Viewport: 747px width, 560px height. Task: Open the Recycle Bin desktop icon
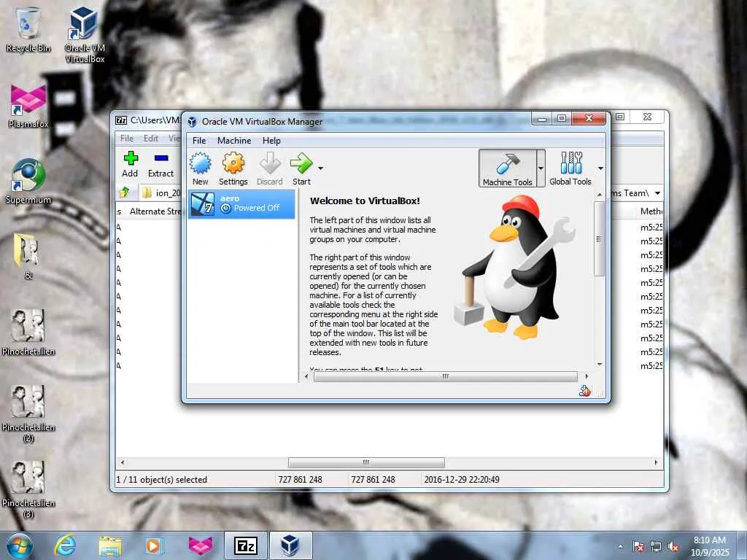click(28, 30)
